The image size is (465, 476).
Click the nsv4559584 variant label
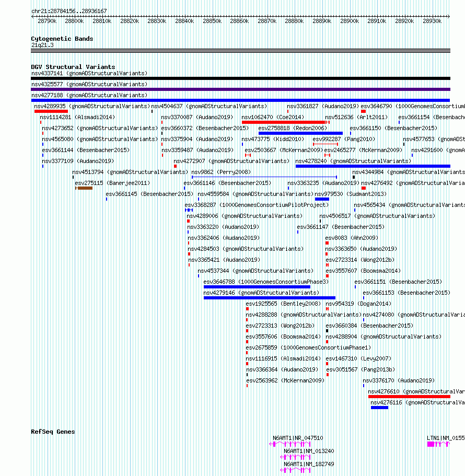point(255,194)
